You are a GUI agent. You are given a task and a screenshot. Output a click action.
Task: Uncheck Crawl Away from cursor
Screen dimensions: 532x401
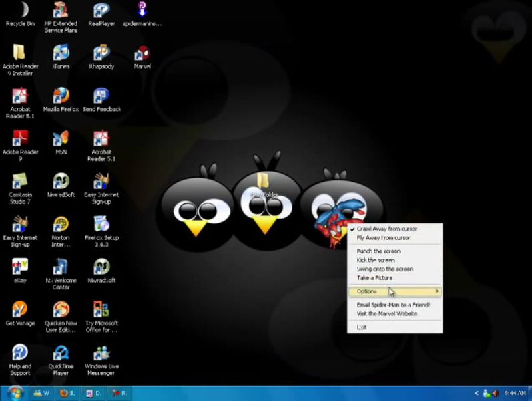395,229
